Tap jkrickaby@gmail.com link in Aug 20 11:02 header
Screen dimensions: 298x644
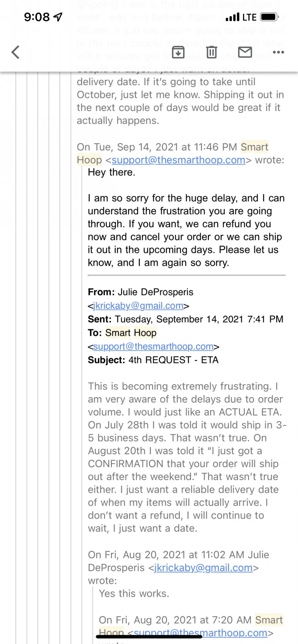[203, 568]
